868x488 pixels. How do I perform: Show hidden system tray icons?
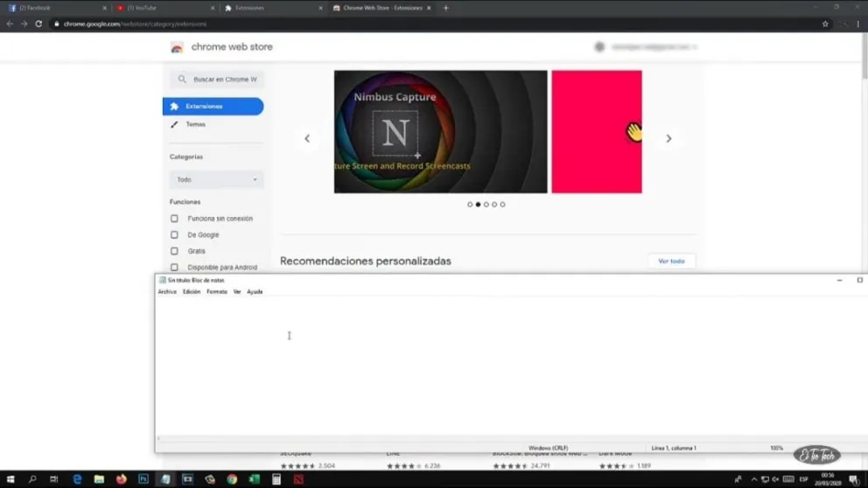pyautogui.click(x=754, y=479)
